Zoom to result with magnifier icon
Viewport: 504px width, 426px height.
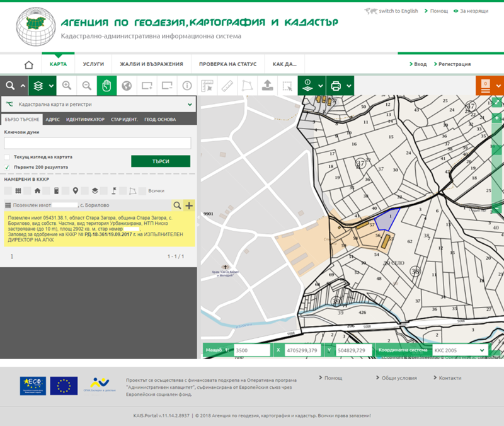tap(177, 205)
